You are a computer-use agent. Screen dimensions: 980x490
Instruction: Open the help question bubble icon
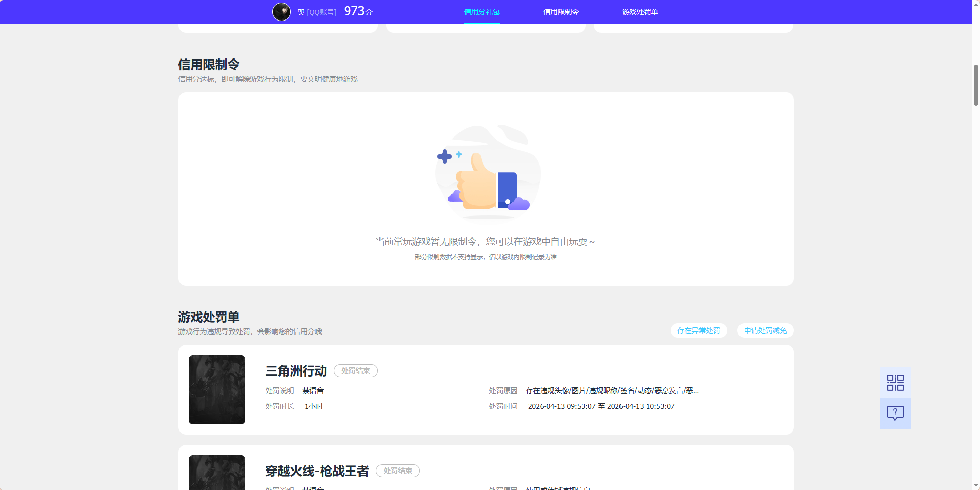895,413
